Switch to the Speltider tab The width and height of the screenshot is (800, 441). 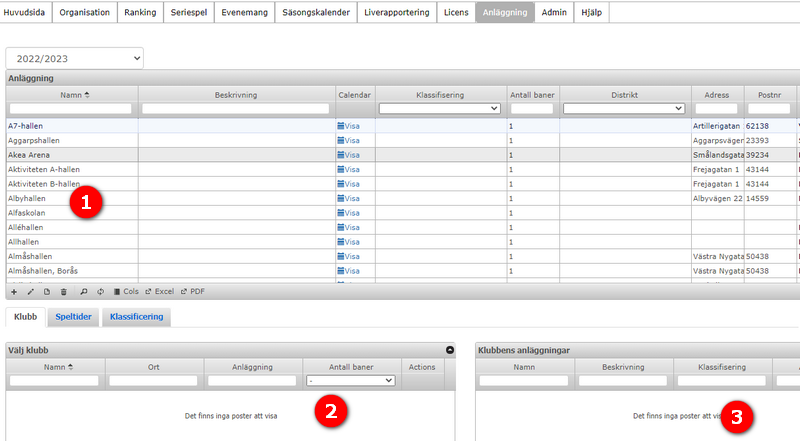click(x=73, y=317)
